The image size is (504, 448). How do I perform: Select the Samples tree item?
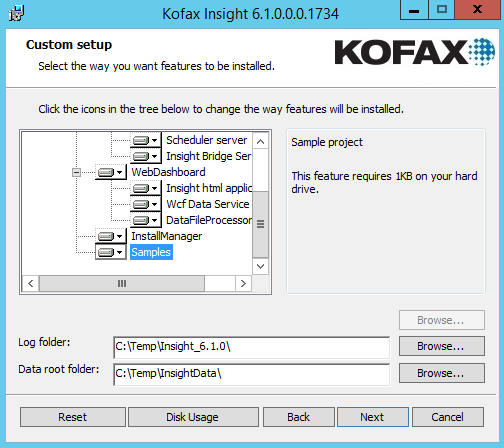[151, 252]
